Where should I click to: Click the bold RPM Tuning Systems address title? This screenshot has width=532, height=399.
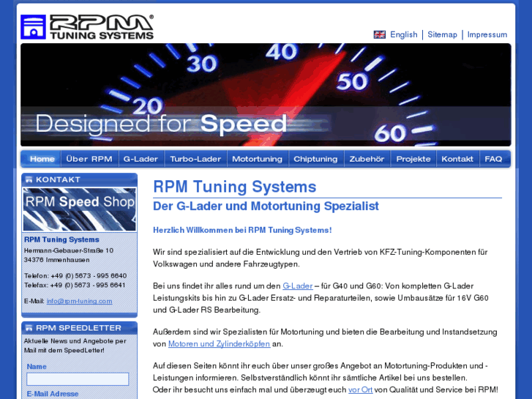click(61, 239)
